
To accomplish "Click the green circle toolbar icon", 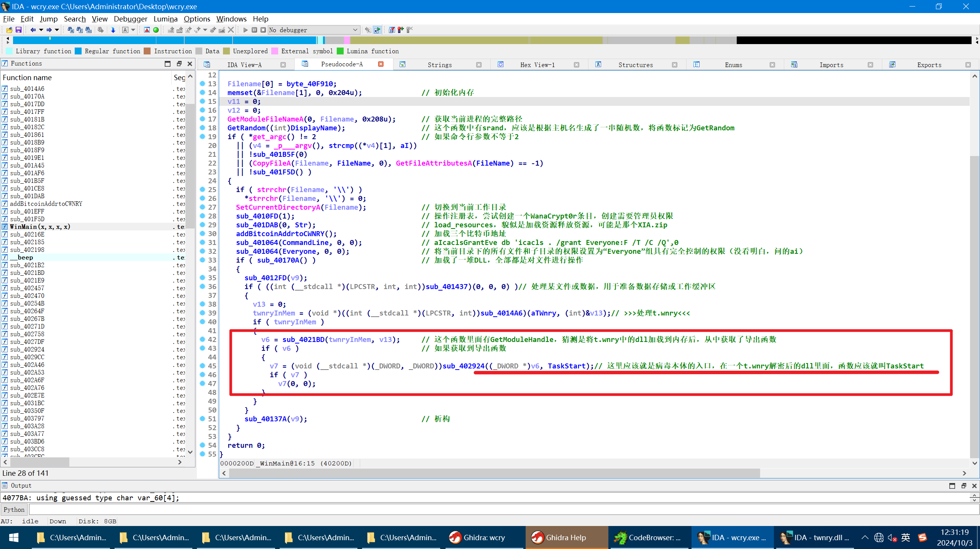I will pyautogui.click(x=156, y=30).
